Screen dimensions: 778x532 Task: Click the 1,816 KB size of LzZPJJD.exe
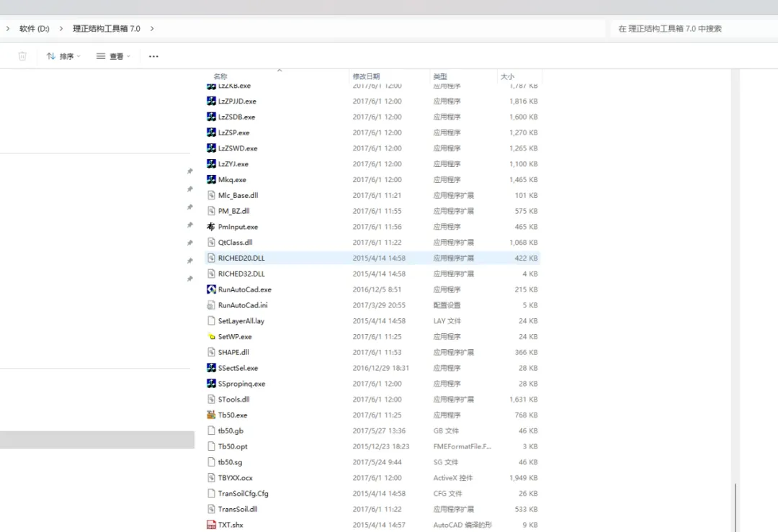(524, 101)
